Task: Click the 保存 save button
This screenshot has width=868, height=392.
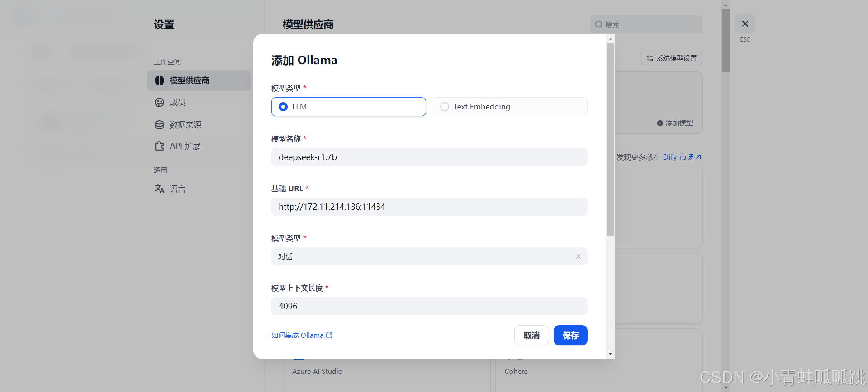Action: 570,335
